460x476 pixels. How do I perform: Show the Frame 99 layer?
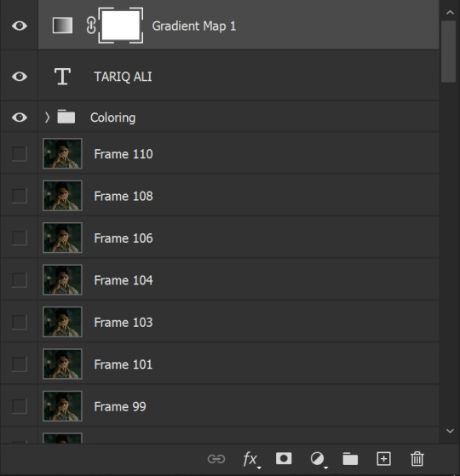20,406
